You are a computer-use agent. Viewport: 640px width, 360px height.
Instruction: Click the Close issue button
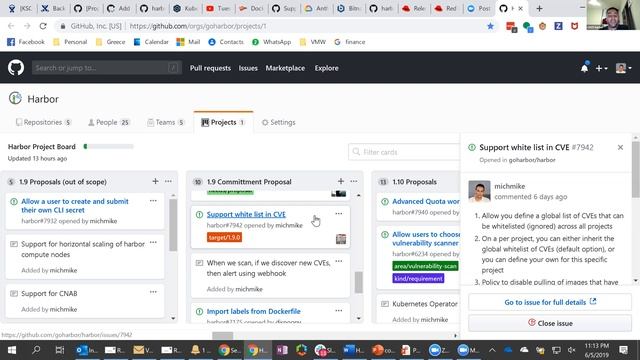(x=550, y=323)
